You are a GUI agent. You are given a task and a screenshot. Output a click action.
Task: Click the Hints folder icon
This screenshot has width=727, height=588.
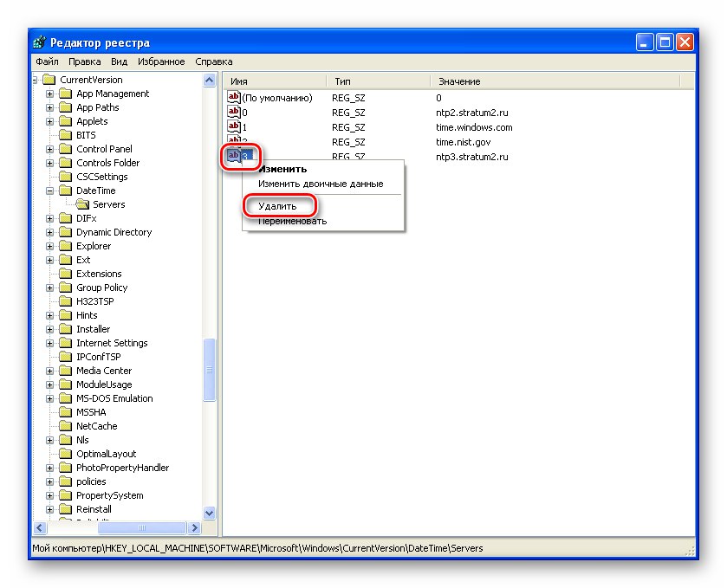pyautogui.click(x=65, y=315)
